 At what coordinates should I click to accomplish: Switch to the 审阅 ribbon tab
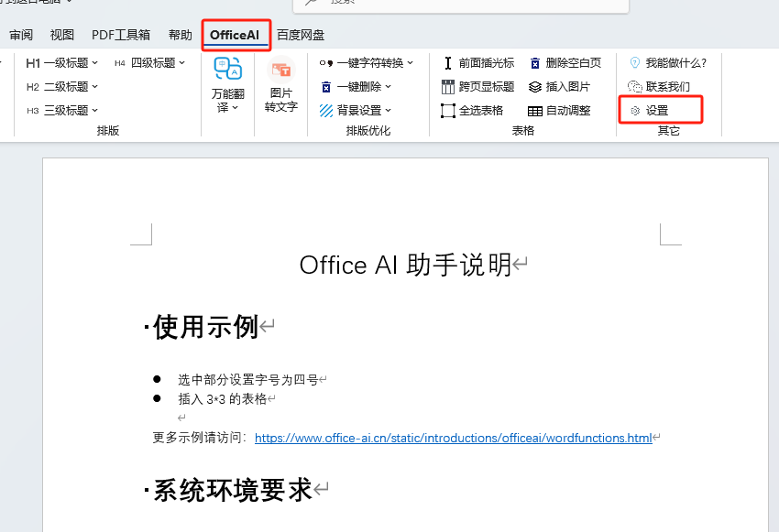21,35
